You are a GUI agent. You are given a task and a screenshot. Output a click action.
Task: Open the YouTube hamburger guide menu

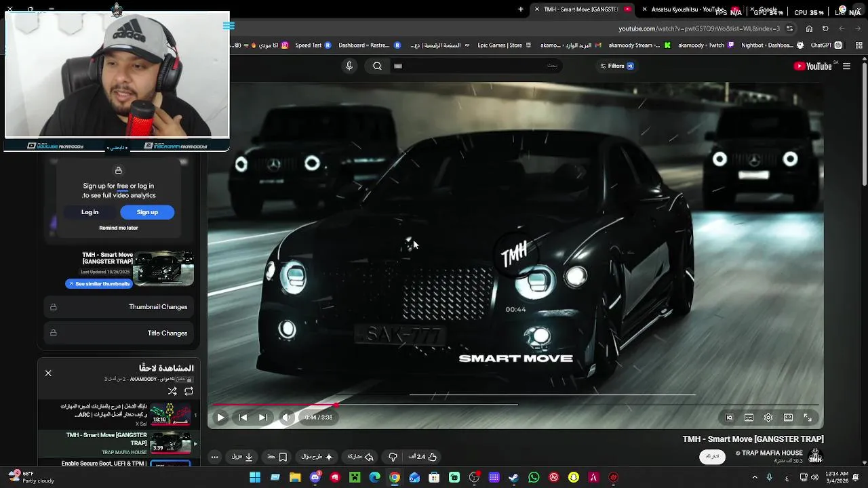[846, 66]
